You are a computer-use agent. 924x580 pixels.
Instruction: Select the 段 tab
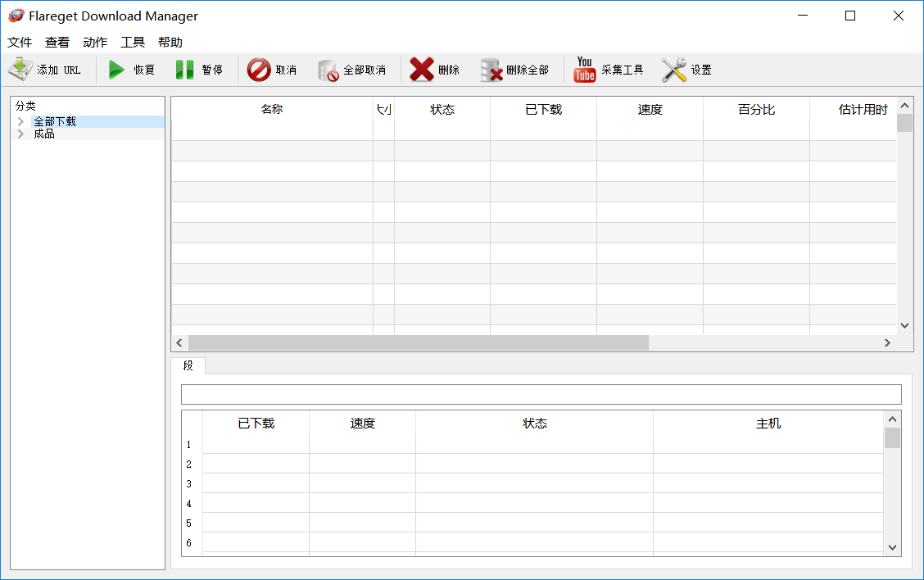[x=188, y=365]
